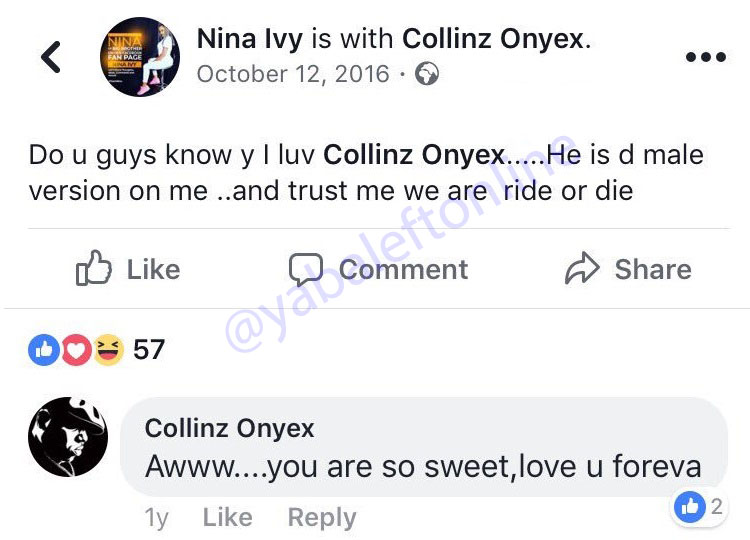
Task: Tap the blue like reaction icon
Action: [44, 349]
